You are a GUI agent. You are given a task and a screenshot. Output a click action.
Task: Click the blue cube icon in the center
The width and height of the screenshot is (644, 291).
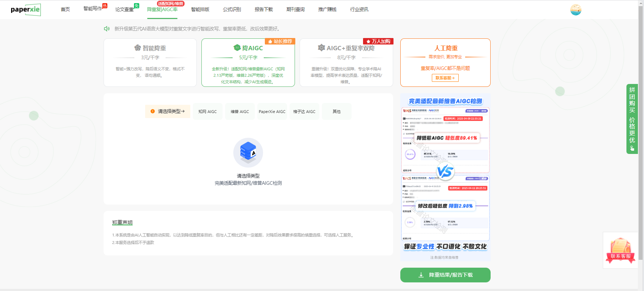tap(248, 152)
